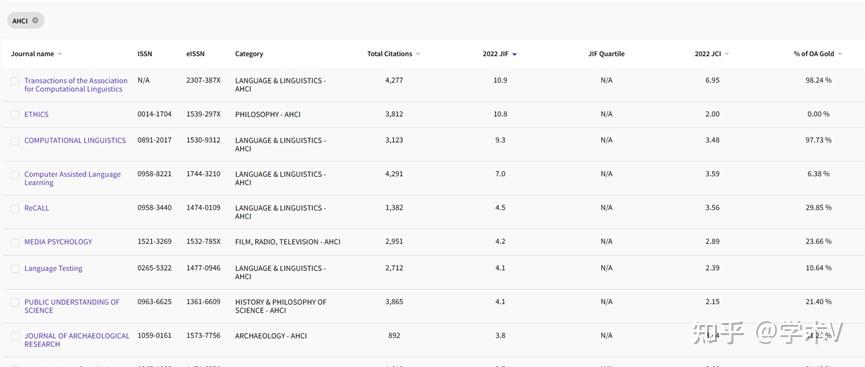The width and height of the screenshot is (865, 367).
Task: Click the % of OA Gold header text
Action: (814, 54)
